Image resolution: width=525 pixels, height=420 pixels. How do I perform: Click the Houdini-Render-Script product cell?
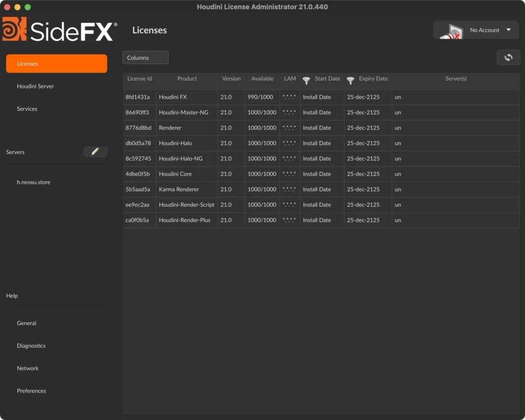(186, 205)
